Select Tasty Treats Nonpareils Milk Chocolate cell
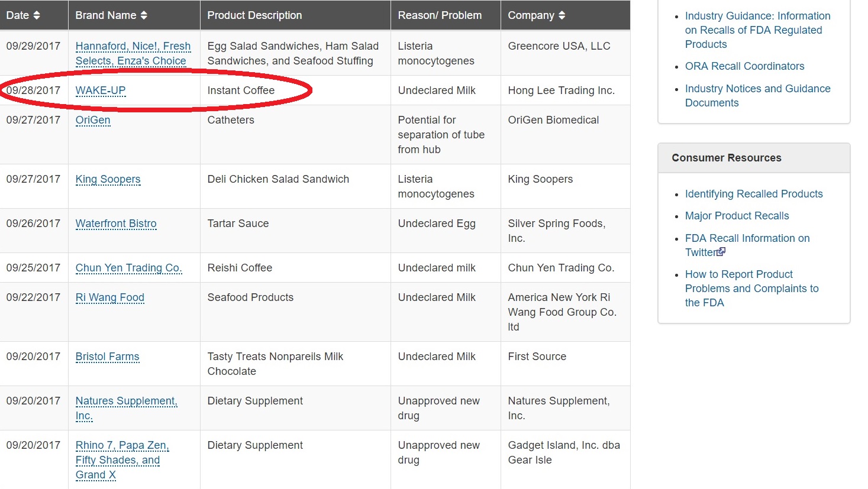This screenshot has height=489, width=868. (x=295, y=364)
